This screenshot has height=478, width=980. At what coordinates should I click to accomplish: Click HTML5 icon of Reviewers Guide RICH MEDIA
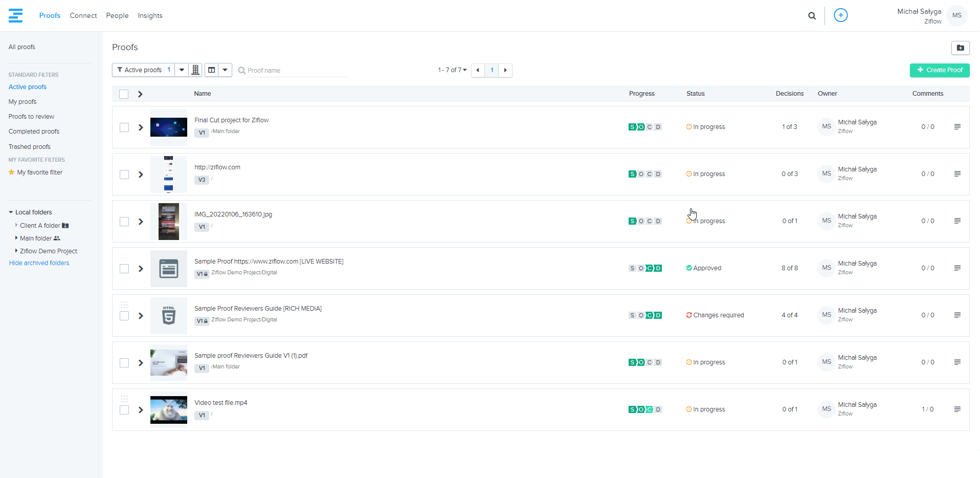[x=169, y=316]
